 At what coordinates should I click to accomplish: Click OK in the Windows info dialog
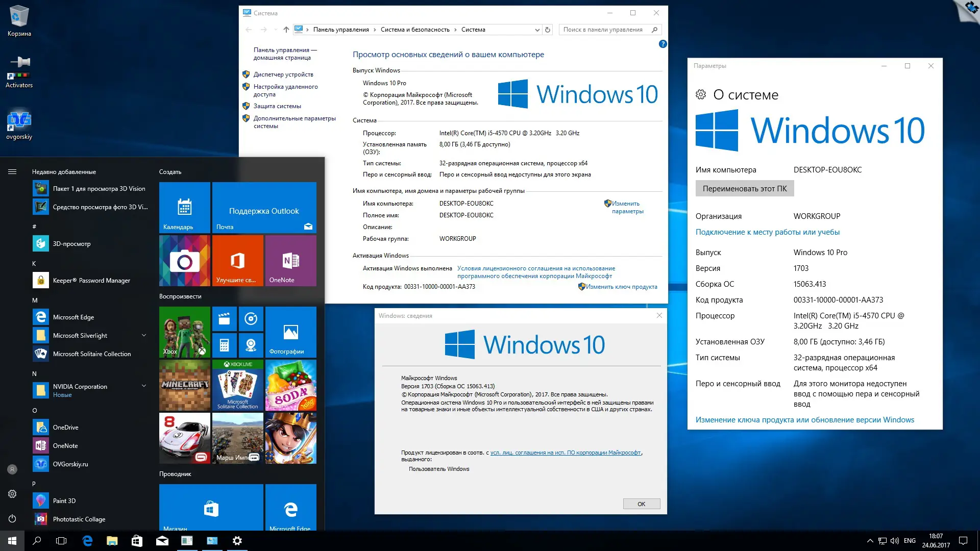click(641, 504)
